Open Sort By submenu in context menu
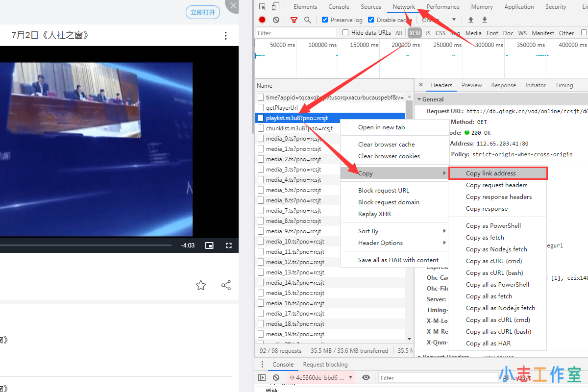588x392 pixels. (395, 231)
